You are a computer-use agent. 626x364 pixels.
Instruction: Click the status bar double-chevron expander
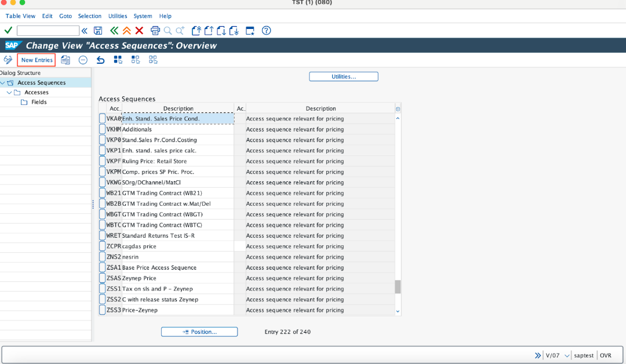(x=538, y=355)
